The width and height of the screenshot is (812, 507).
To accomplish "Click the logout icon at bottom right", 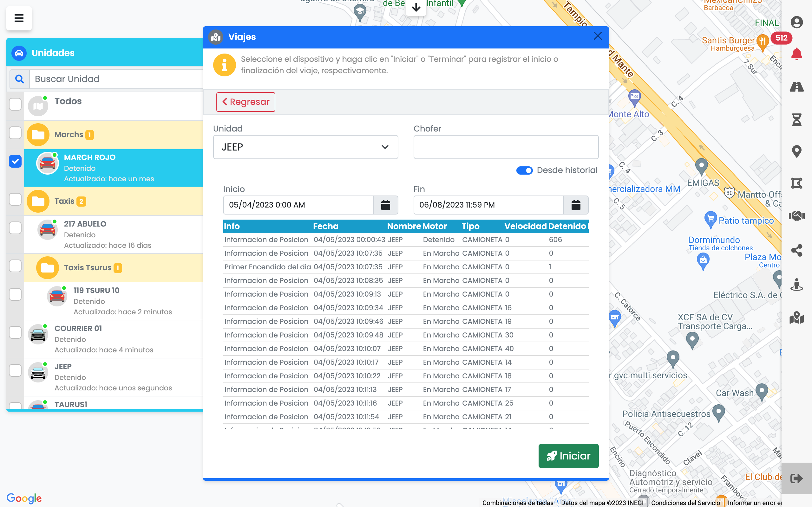I will pos(796,478).
